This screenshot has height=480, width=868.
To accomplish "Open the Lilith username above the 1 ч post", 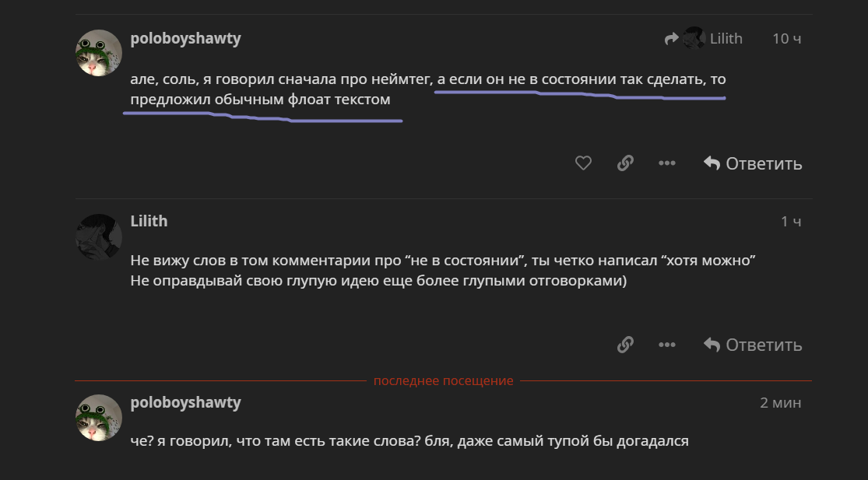I will click(149, 221).
